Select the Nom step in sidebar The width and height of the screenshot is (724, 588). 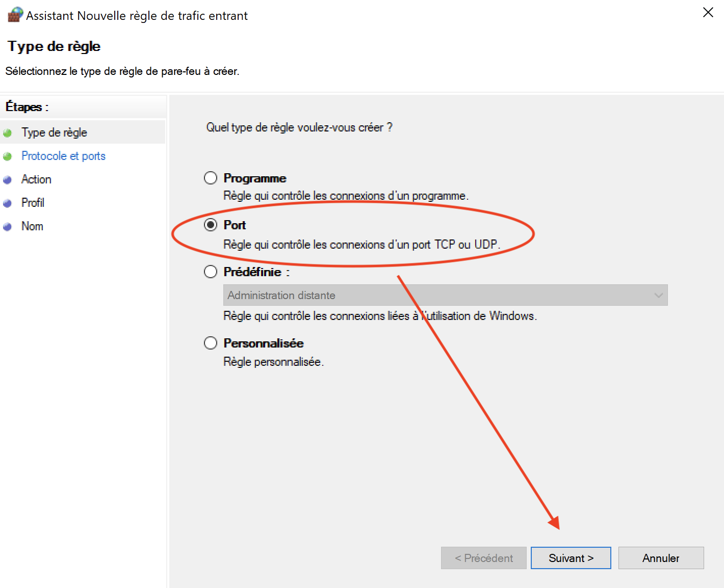pos(32,226)
